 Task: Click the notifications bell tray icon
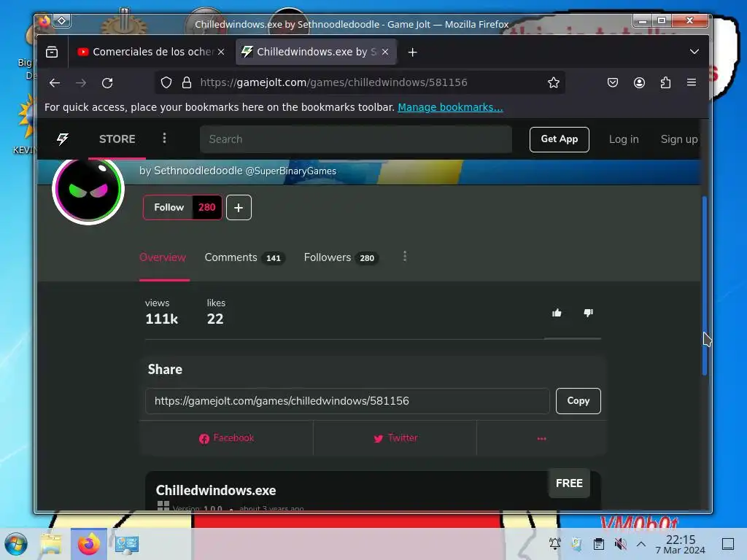(x=554, y=544)
